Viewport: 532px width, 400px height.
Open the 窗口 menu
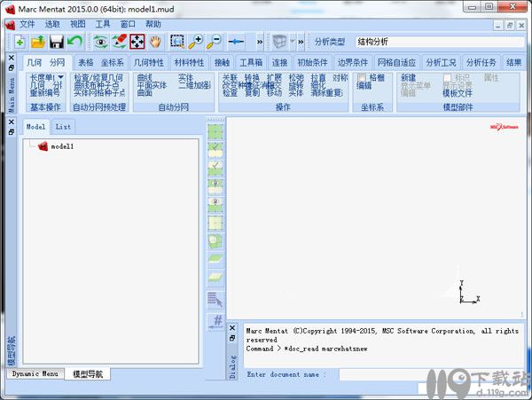[x=128, y=24]
